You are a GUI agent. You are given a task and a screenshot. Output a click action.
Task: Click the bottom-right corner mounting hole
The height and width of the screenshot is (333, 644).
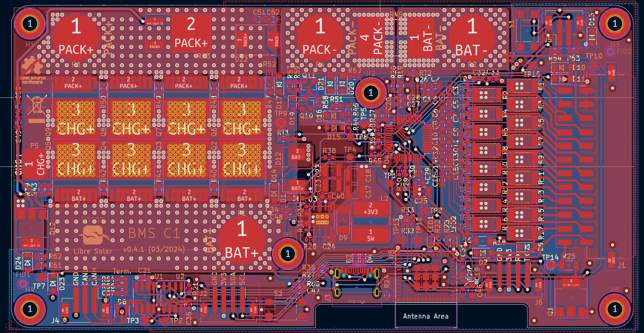coord(614,309)
